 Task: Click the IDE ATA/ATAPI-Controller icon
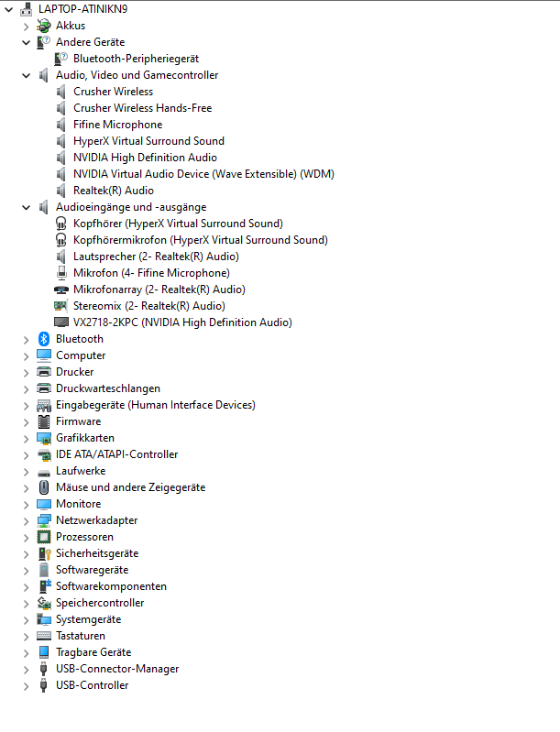(44, 454)
